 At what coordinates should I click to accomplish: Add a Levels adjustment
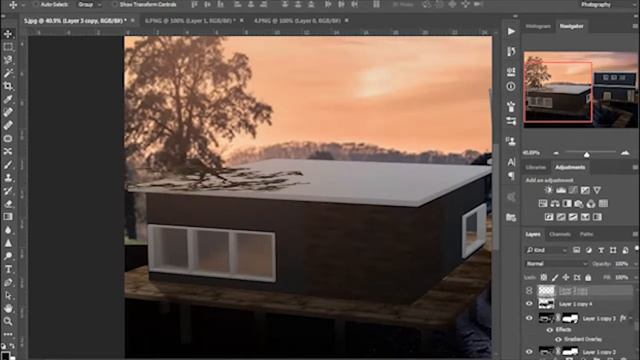561,190
